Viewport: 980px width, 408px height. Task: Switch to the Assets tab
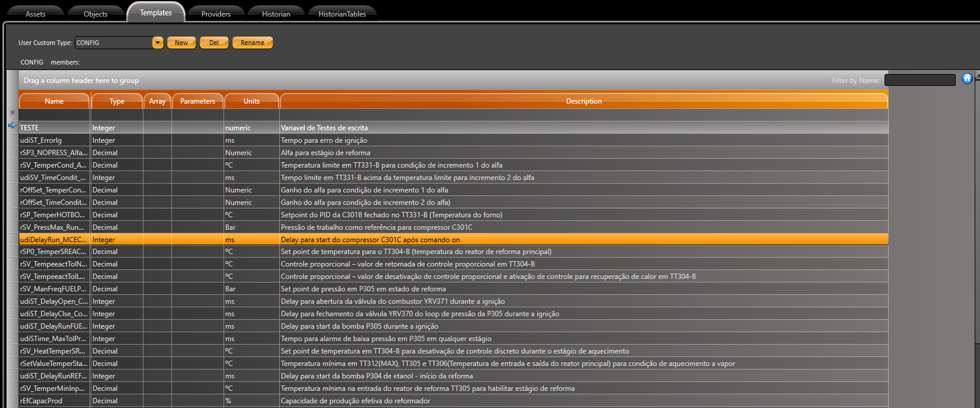36,14
